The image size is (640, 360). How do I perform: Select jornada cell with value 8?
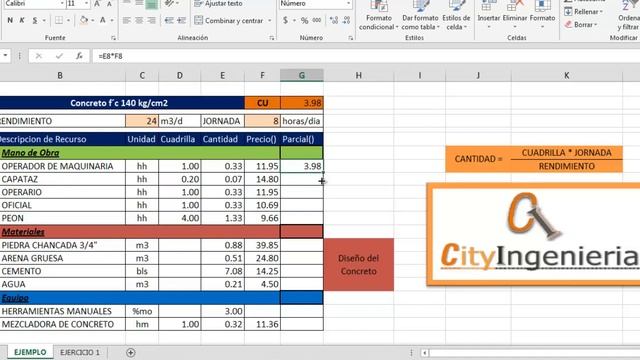262,121
